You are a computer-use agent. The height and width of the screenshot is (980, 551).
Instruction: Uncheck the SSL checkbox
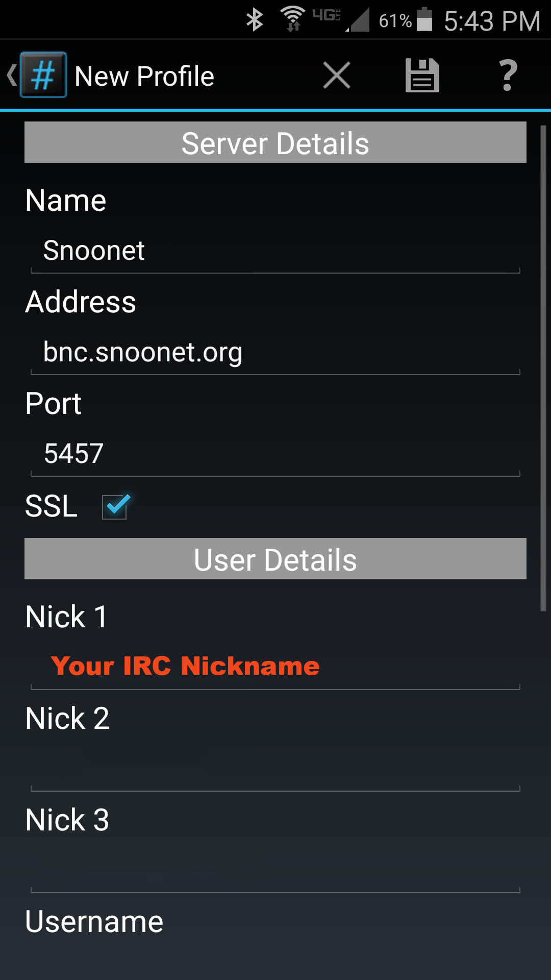click(115, 506)
